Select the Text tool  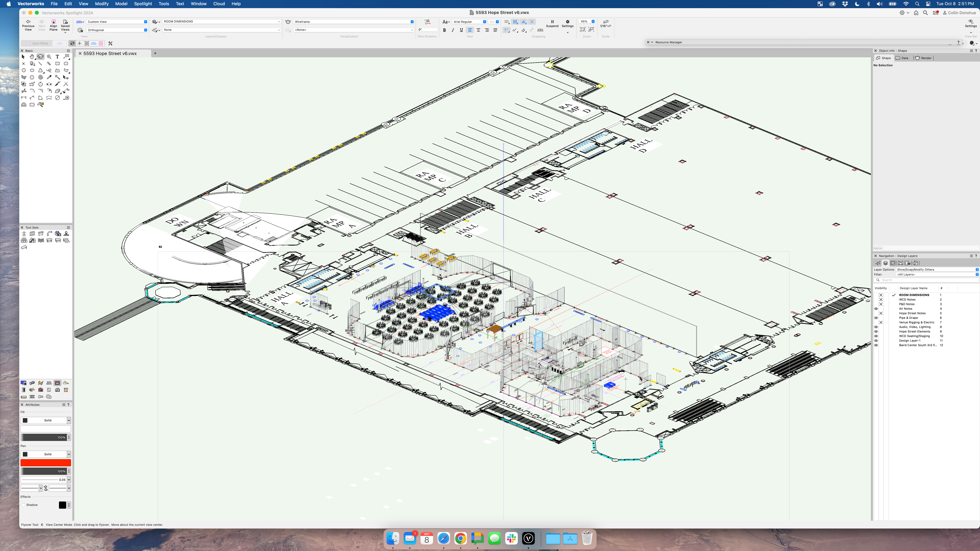click(58, 57)
